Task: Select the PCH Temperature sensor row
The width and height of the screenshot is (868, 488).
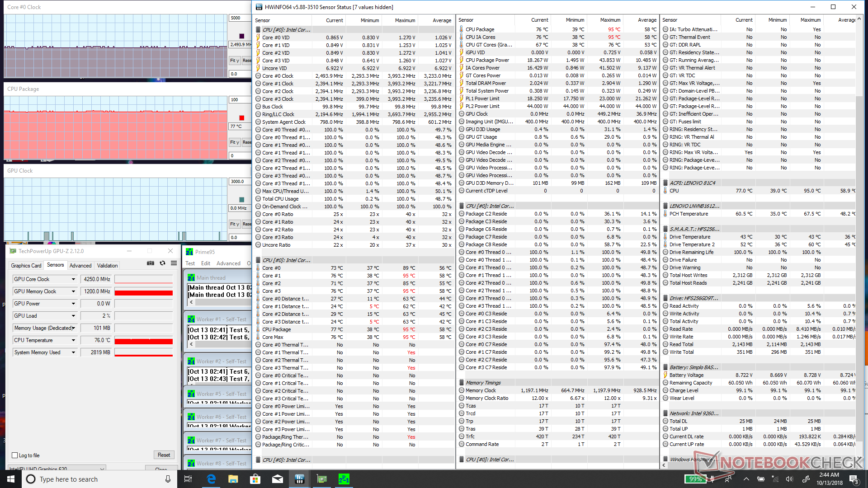Action: tap(759, 214)
